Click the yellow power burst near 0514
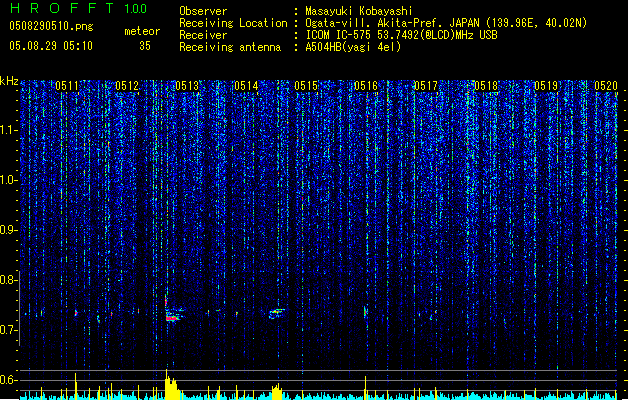The width and height of the screenshot is (629, 400). tap(277, 391)
